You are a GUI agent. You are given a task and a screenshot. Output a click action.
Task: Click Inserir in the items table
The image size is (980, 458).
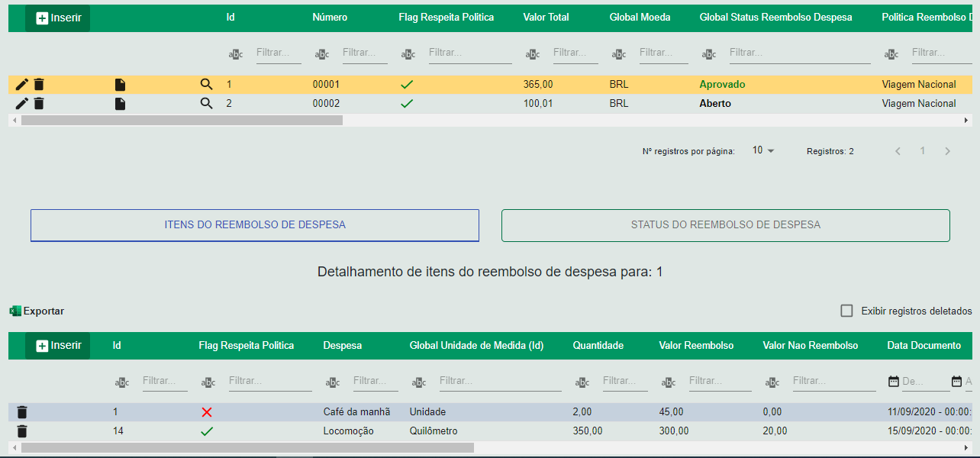pyautogui.click(x=58, y=345)
